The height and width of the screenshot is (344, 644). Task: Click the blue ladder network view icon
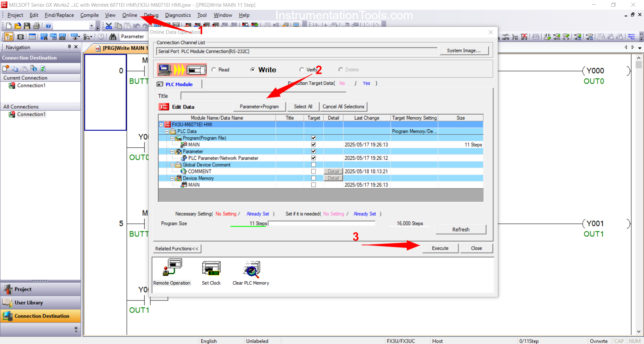click(632, 37)
